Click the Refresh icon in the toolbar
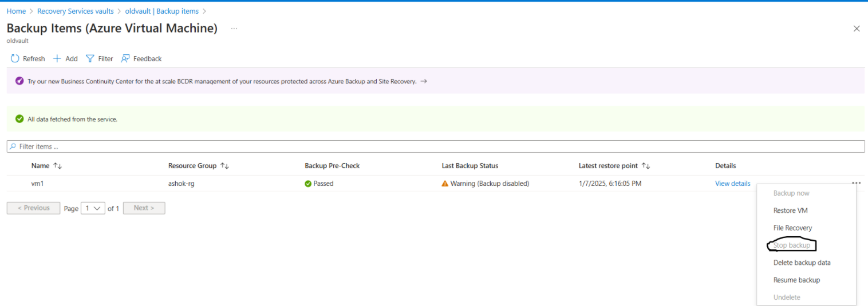Viewport: 868px width, 306px height. coord(15,58)
